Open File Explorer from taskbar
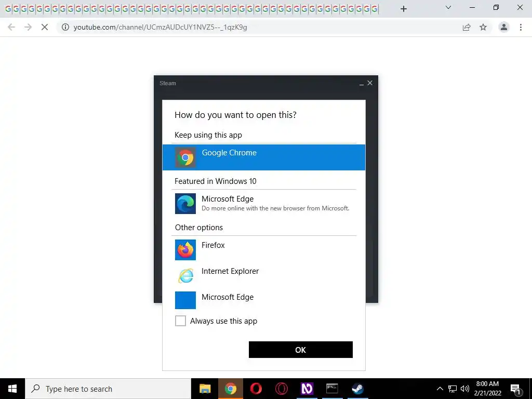Image resolution: width=532 pixels, height=399 pixels. (x=205, y=389)
